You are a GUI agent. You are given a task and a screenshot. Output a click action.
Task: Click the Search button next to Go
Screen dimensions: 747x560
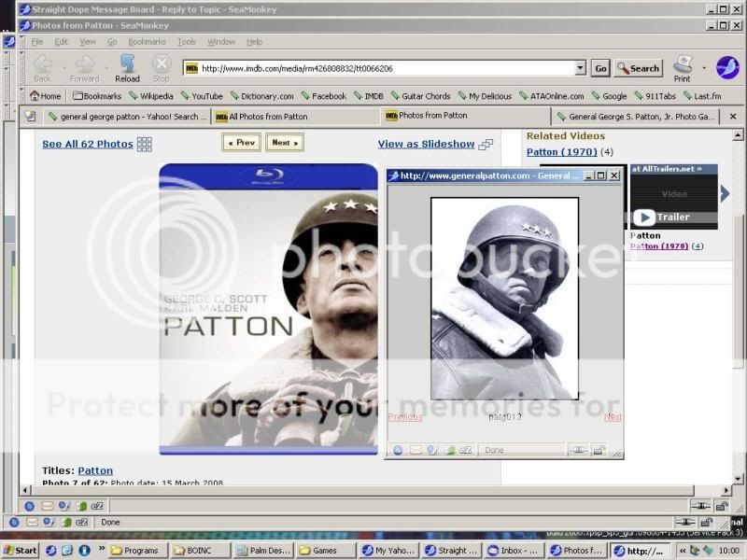click(x=638, y=68)
